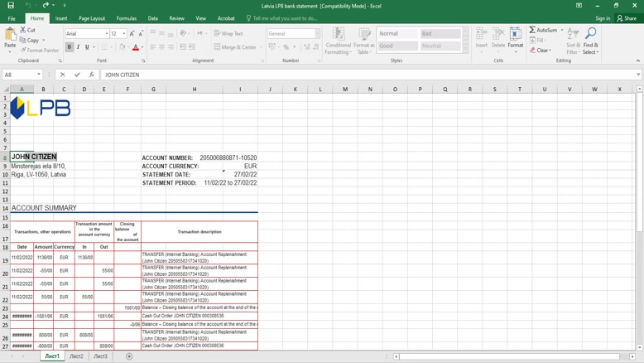Click the Save icon in title bar
This screenshot has width=644, height=363.
10,5
